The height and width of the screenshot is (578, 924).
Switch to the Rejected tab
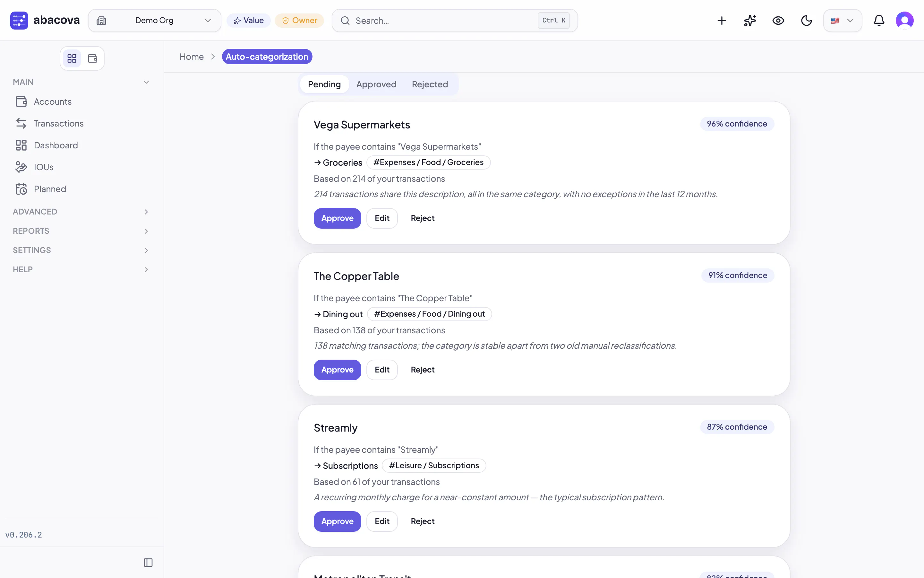tap(430, 84)
